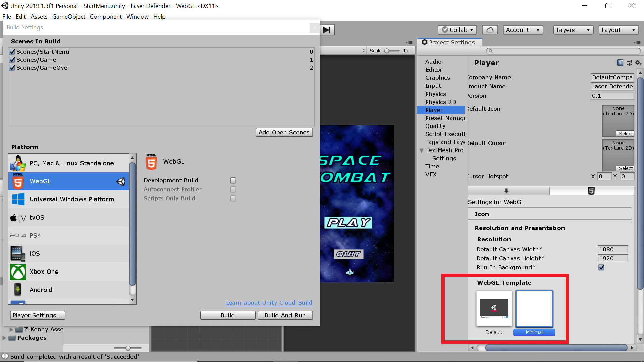Open the GameObject menu
The height and width of the screenshot is (362, 644).
68,17
